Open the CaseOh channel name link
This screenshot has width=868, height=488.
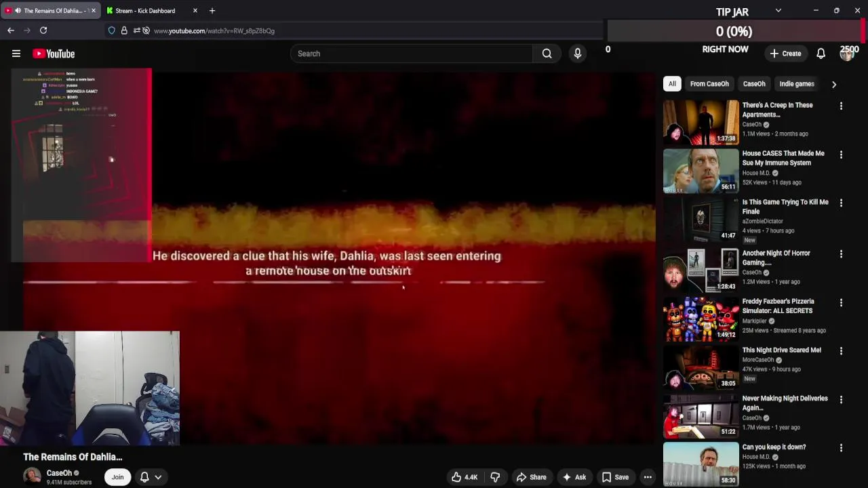[59, 473]
